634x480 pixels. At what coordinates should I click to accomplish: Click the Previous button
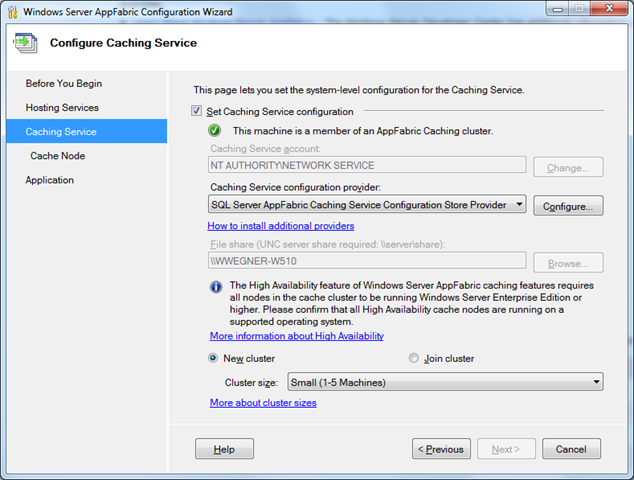pos(441,449)
